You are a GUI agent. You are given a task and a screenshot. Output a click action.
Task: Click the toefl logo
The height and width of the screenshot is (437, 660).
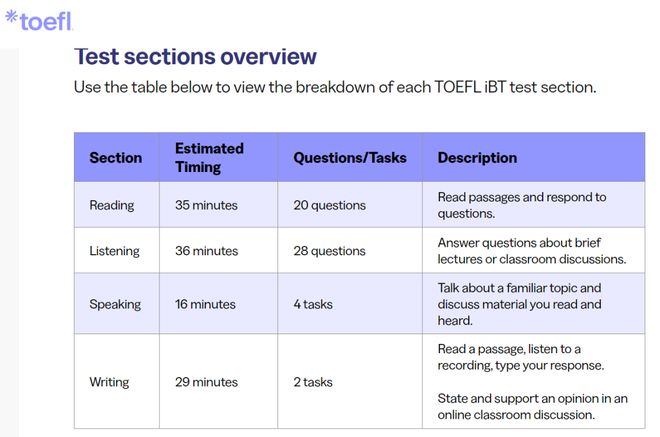pyautogui.click(x=38, y=21)
